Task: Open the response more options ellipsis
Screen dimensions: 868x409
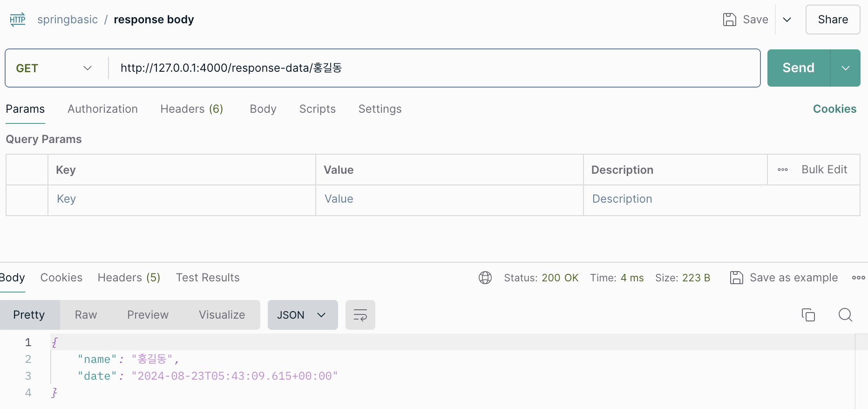Action: tap(858, 278)
